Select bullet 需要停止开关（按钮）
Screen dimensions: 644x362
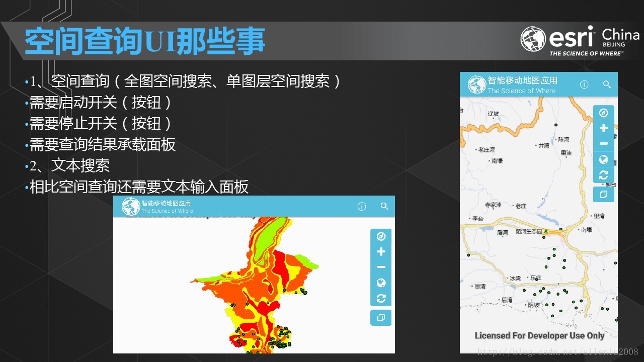pos(101,123)
